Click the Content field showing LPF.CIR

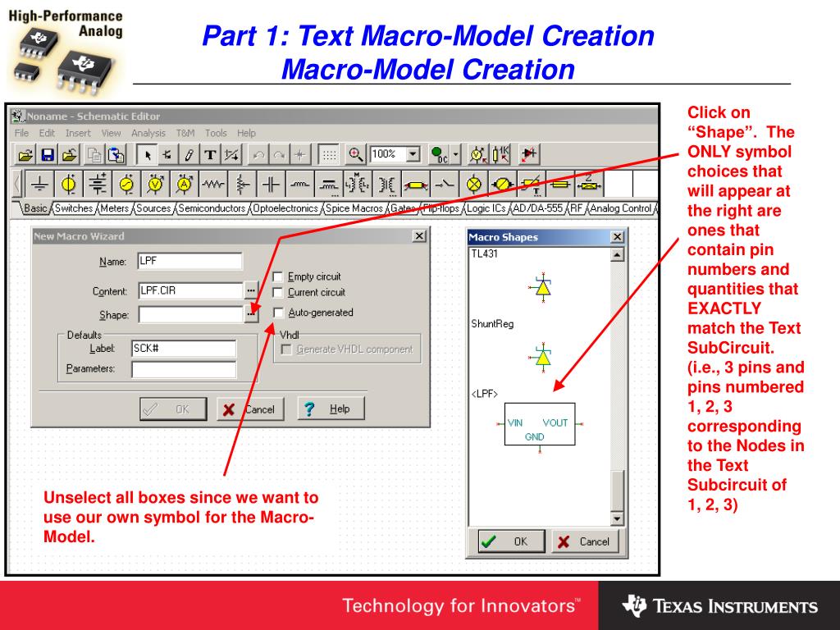pos(190,290)
